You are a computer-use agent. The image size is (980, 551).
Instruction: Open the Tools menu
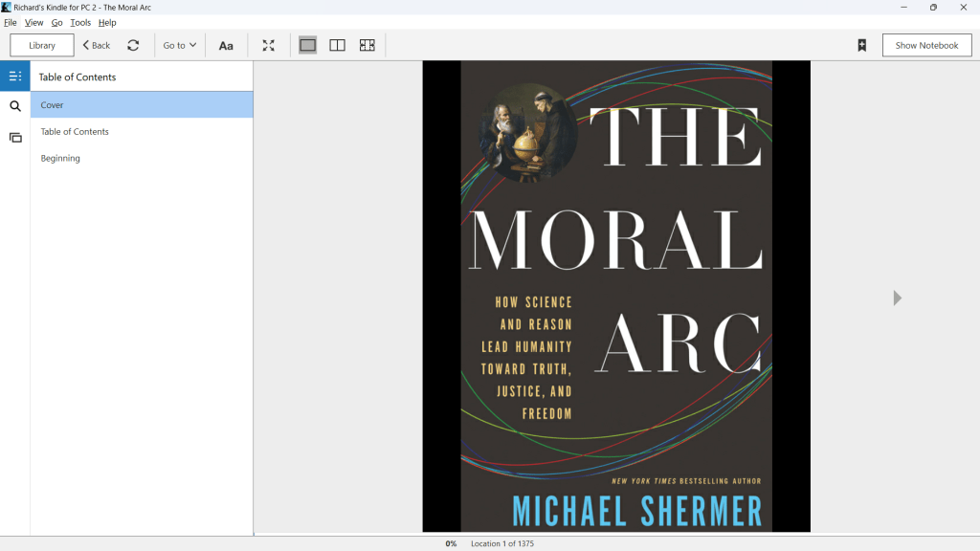[x=80, y=22]
